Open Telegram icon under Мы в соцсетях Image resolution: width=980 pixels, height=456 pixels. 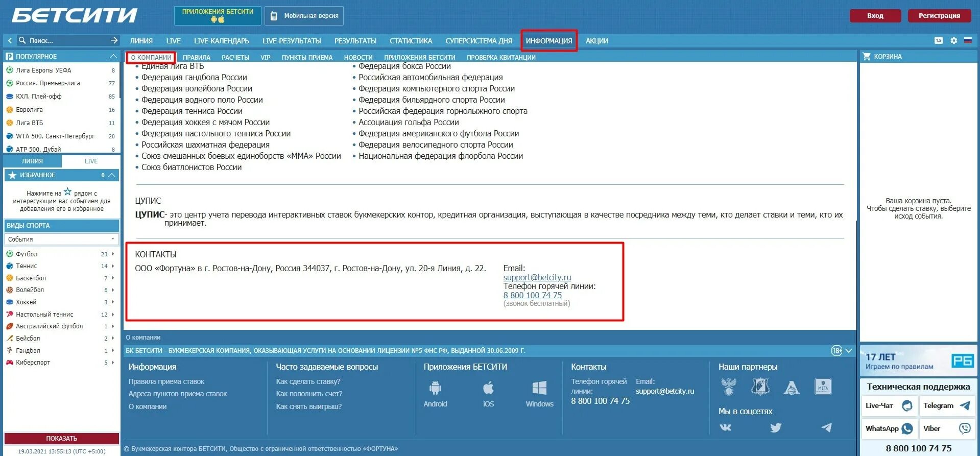[x=826, y=427]
